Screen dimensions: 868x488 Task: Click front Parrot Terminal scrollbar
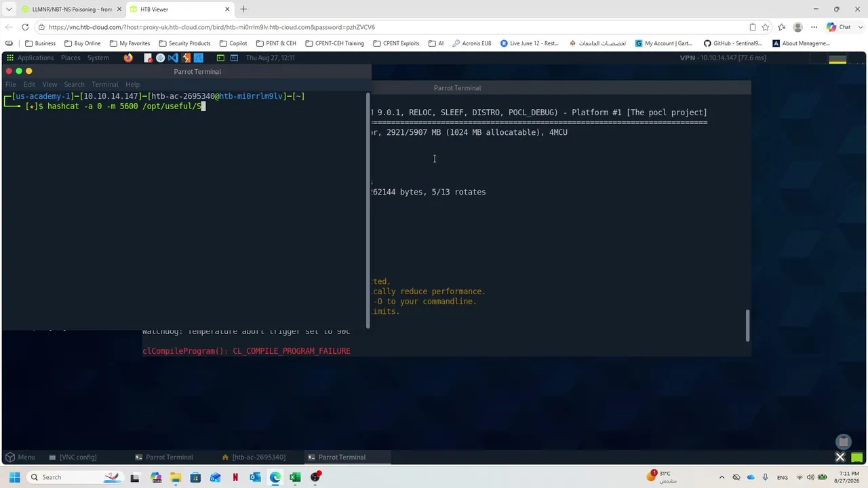(x=368, y=211)
